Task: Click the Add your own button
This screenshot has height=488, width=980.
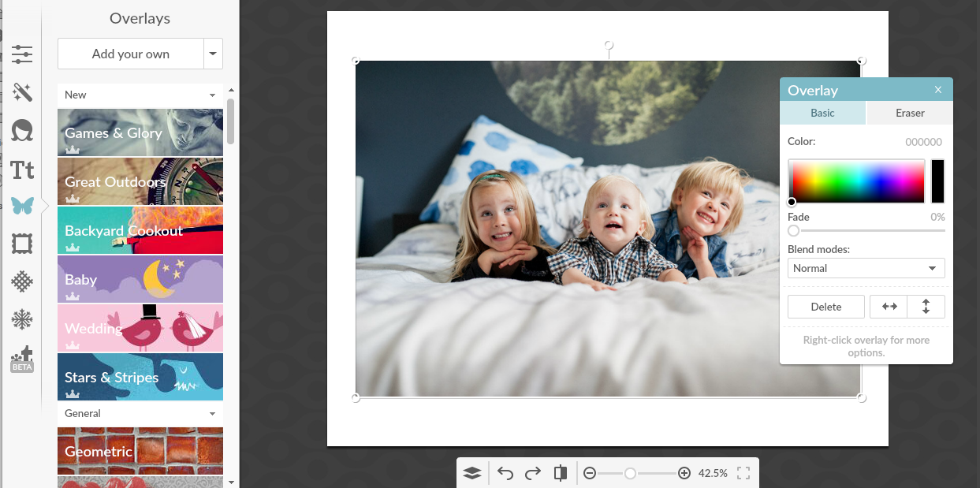Action: point(131,54)
